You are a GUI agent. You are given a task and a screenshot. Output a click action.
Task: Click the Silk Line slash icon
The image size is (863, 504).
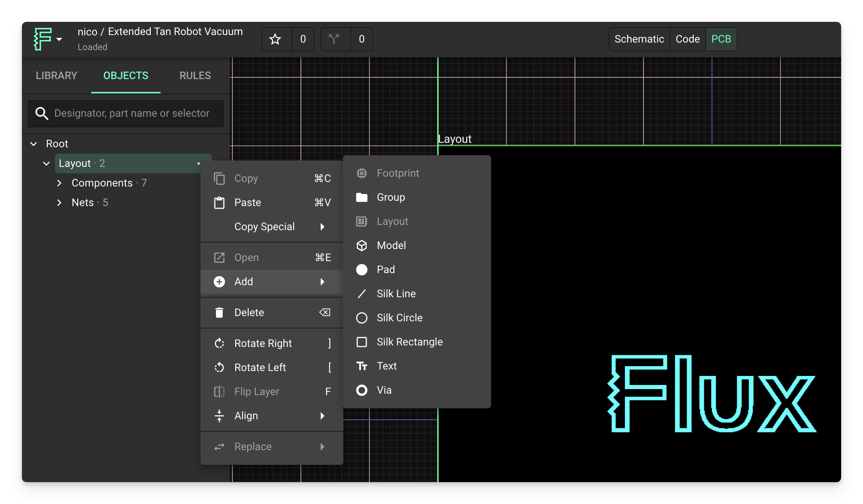click(362, 294)
